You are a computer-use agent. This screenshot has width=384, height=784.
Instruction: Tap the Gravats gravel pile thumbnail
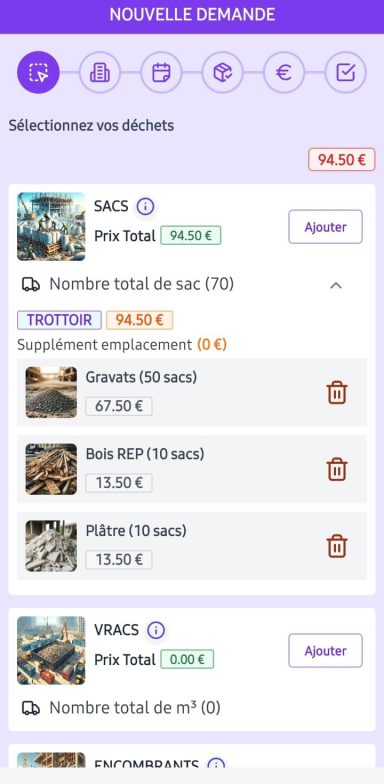pos(51,392)
